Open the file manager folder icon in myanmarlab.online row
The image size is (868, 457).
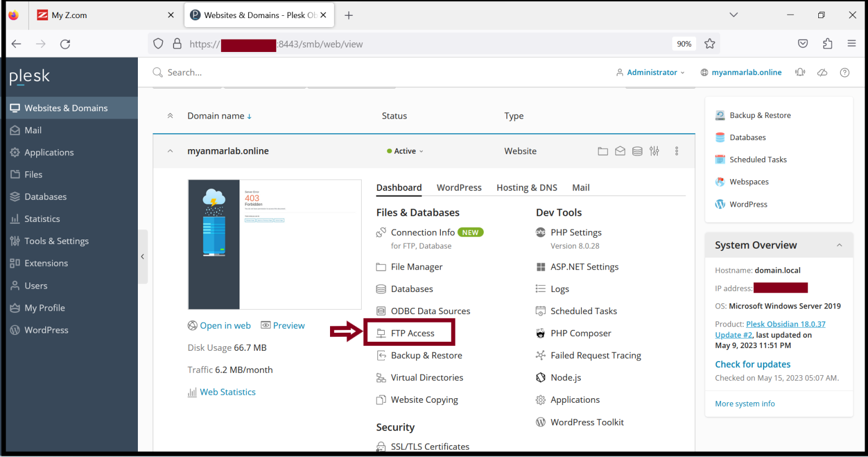603,151
